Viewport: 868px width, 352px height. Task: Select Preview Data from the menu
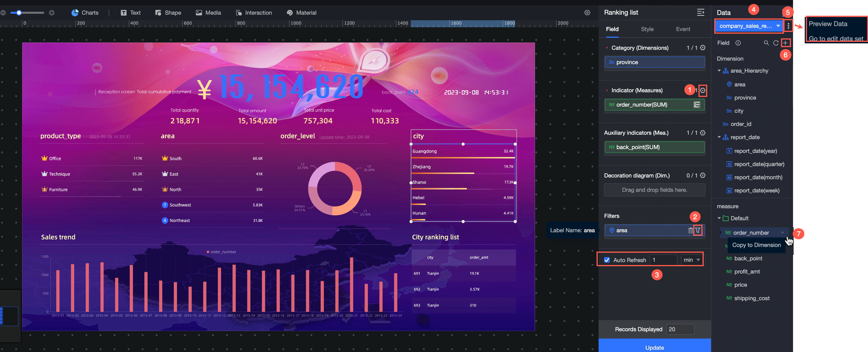(828, 24)
